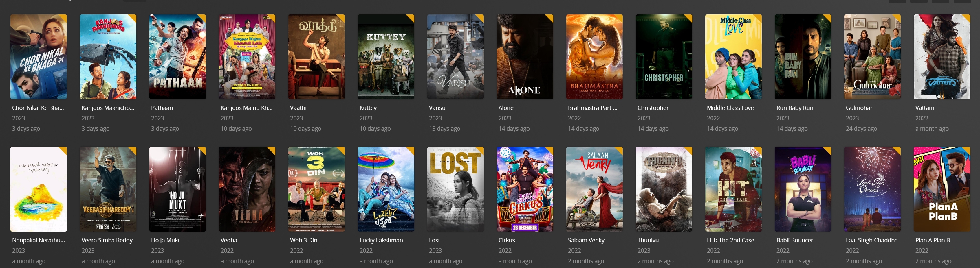Image resolution: width=980 pixels, height=268 pixels.
Task: Click the Alone movie poster
Action: click(525, 57)
